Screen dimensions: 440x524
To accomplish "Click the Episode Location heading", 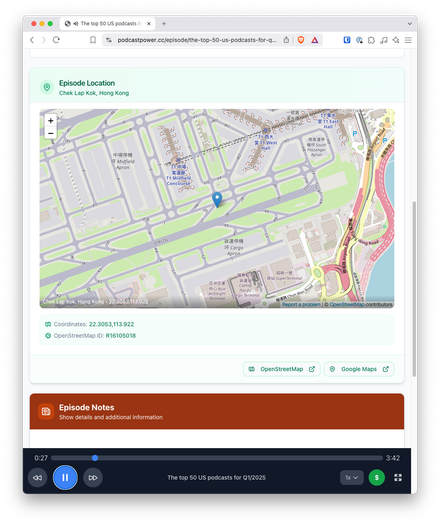I will [x=87, y=83].
